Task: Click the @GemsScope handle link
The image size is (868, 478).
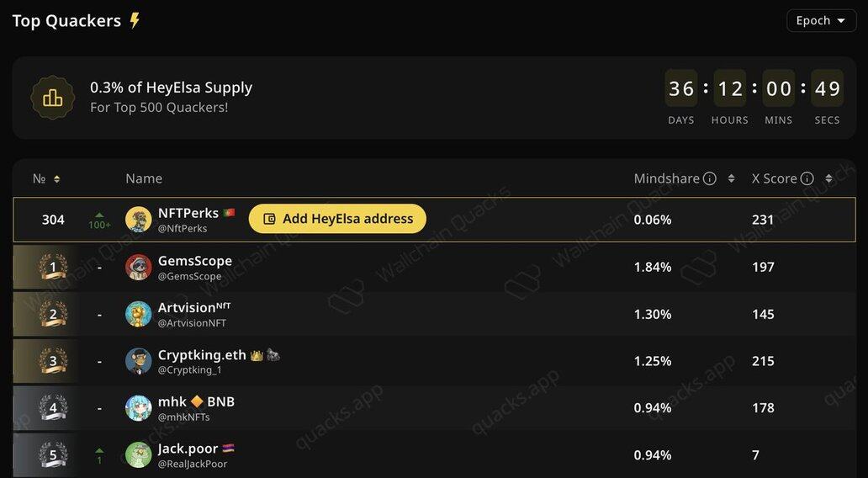Action: click(189, 276)
